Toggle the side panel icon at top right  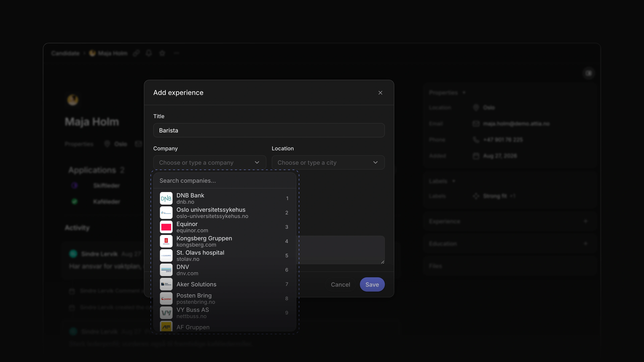pyautogui.click(x=589, y=73)
